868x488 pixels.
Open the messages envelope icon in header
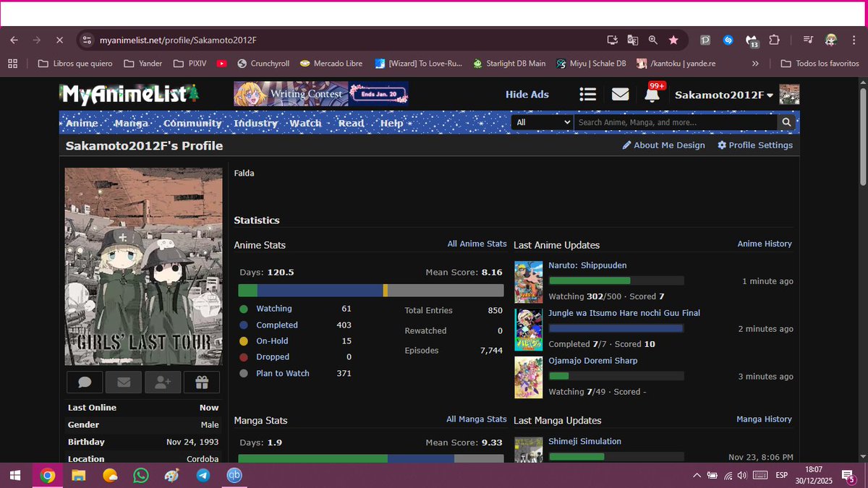pos(620,94)
